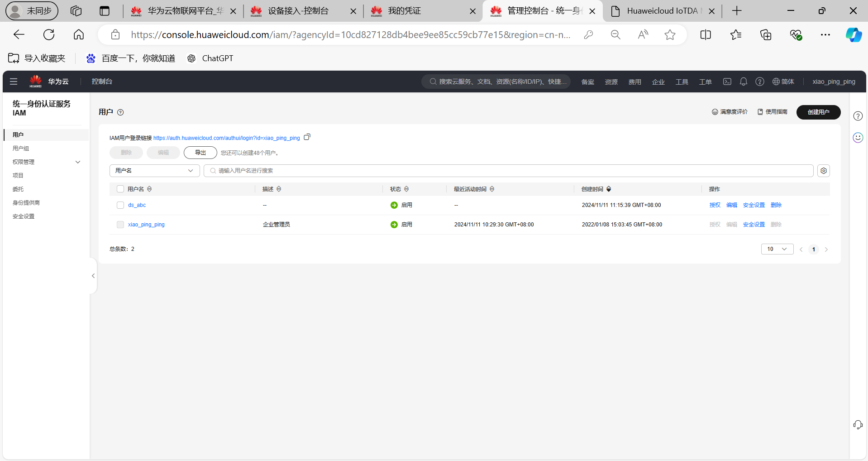Toggle the select-all users checkbox

(x=120, y=189)
